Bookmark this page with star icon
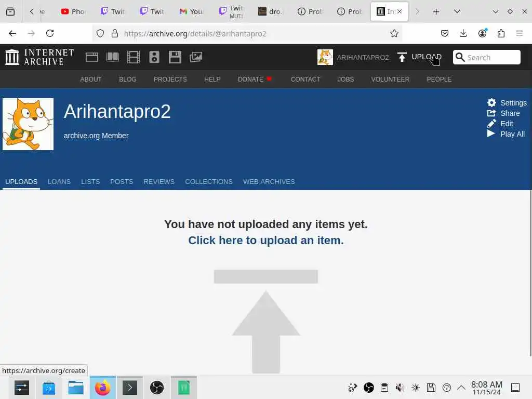The width and height of the screenshot is (532, 399). tap(394, 33)
